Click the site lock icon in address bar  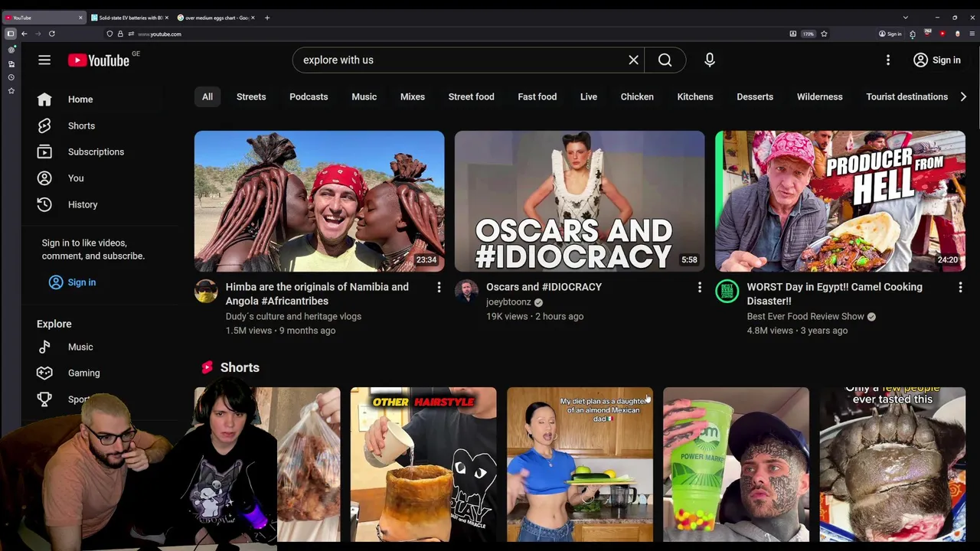(120, 34)
